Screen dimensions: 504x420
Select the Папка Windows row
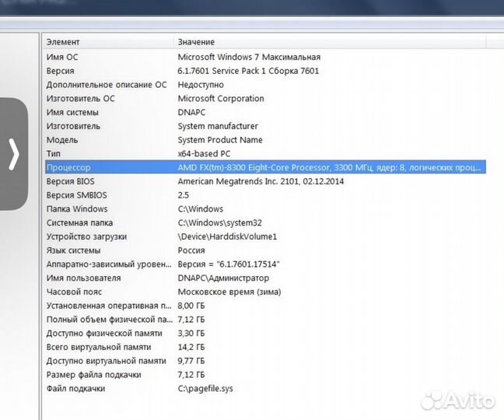(77, 209)
